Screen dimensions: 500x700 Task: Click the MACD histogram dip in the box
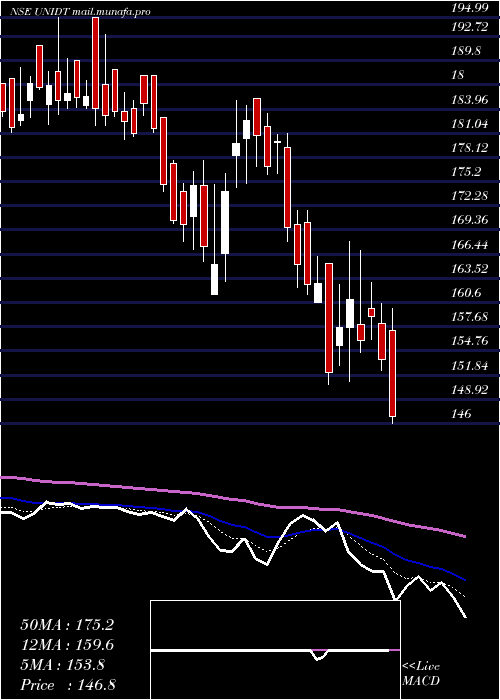click(x=319, y=655)
